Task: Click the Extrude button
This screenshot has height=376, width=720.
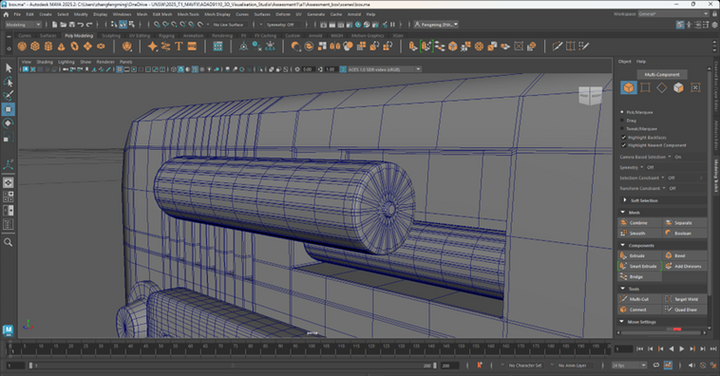Action: click(640, 256)
